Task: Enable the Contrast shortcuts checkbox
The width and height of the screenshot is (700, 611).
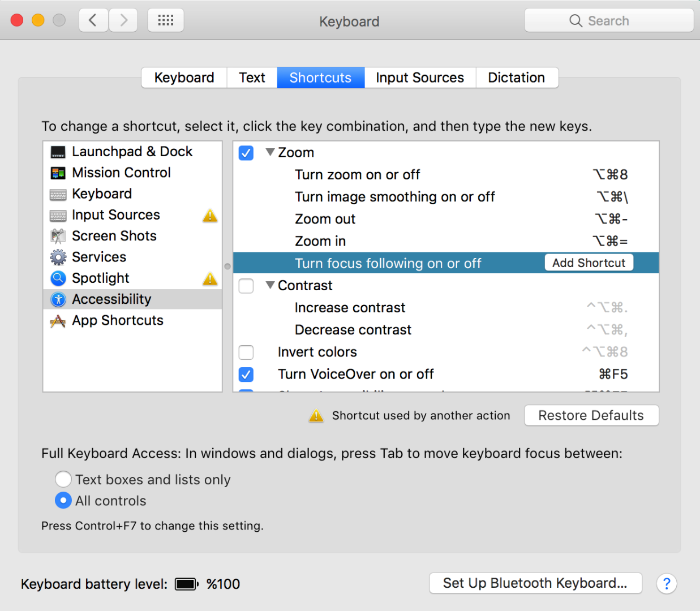Action: 246,286
